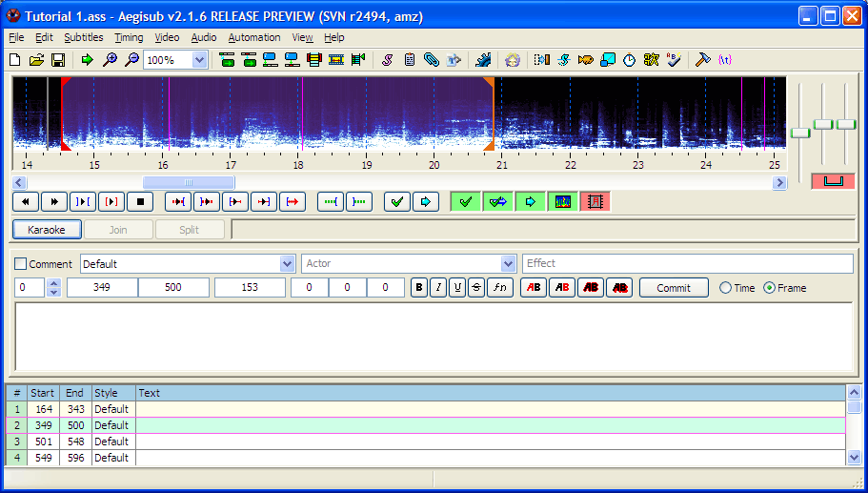Open the Styles Manager S icon
This screenshot has width=868, height=493.
[388, 60]
